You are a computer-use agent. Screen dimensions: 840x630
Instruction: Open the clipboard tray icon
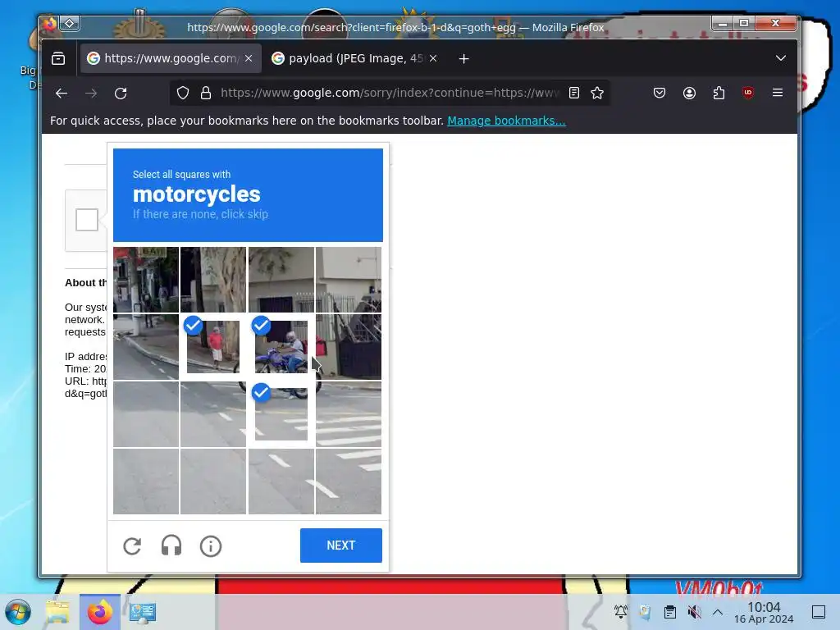point(669,612)
